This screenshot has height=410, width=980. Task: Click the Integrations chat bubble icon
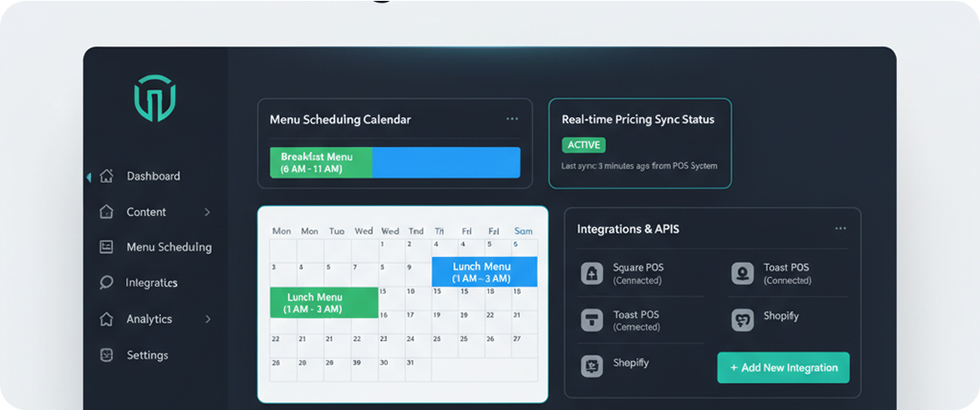[107, 283]
